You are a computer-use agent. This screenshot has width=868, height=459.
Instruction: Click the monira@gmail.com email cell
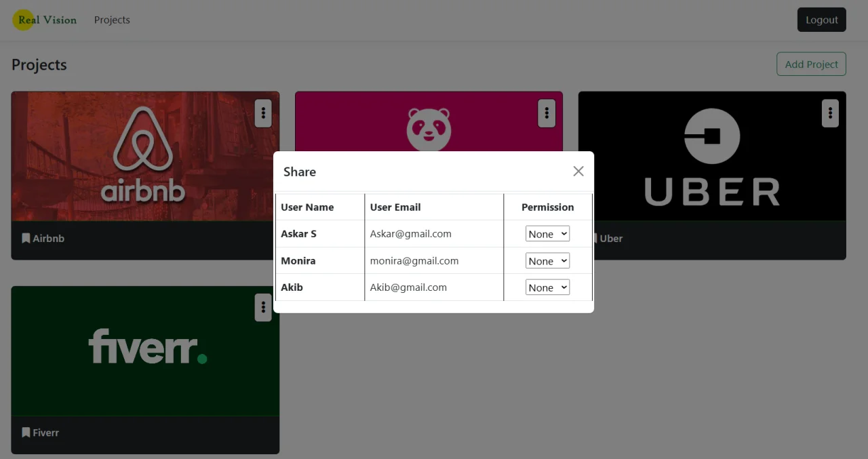(x=434, y=261)
